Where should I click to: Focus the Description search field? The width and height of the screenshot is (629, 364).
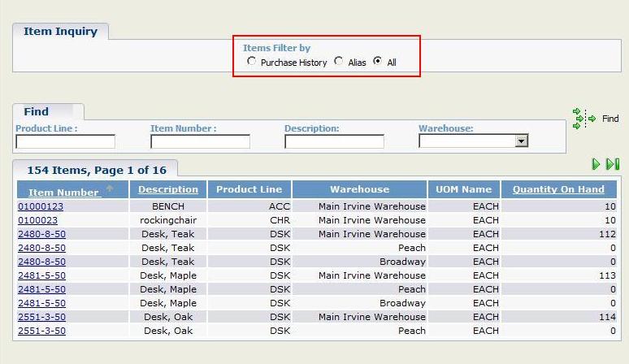coord(334,141)
